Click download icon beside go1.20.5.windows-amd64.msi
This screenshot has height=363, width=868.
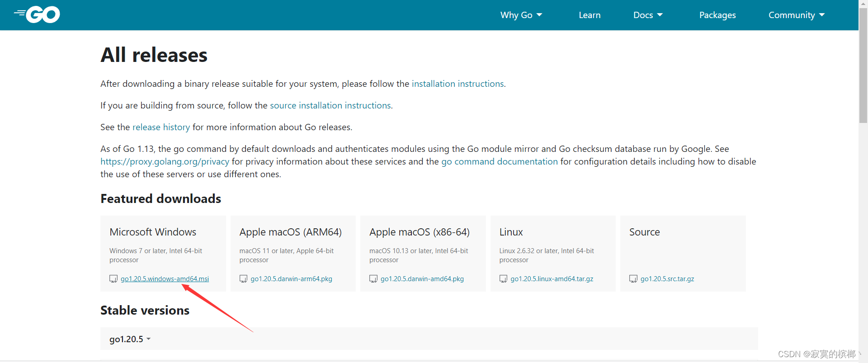[x=113, y=279]
